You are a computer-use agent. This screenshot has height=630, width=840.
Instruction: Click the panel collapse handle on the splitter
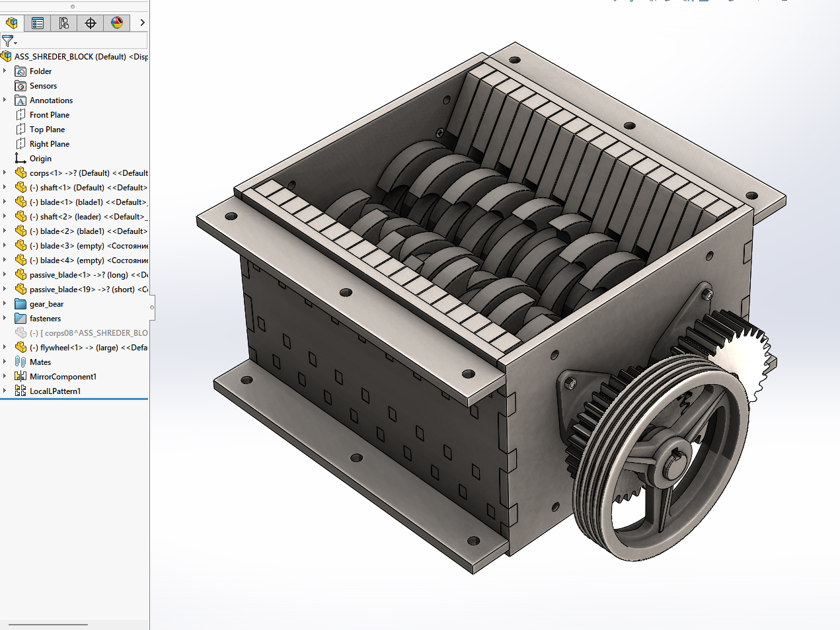[152, 307]
